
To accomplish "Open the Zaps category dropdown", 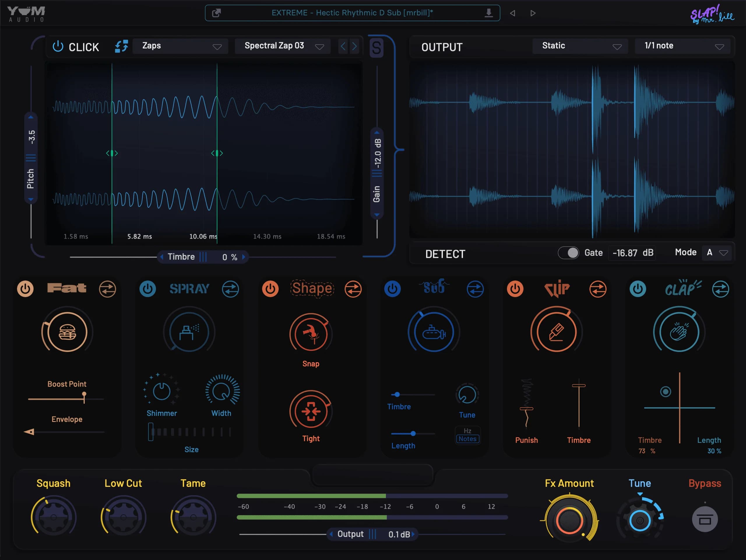I will click(180, 46).
